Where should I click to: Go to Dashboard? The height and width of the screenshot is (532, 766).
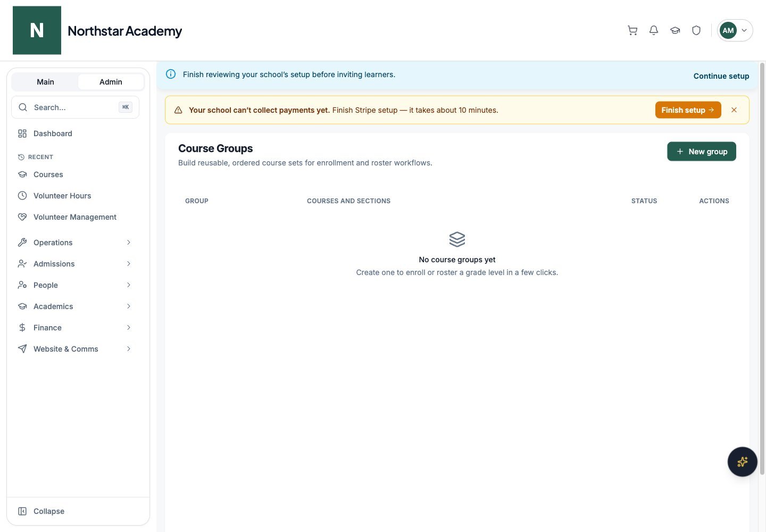[x=74, y=134]
